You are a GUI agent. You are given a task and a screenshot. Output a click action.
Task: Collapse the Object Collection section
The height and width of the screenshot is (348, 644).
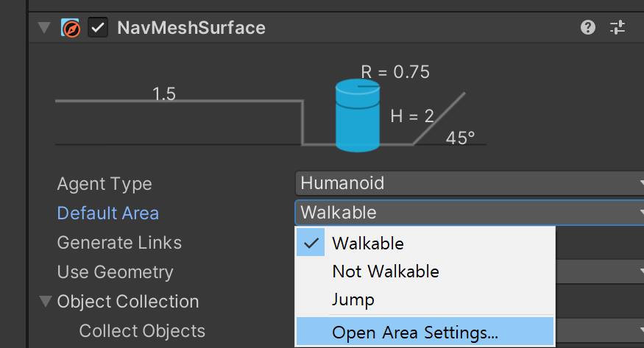click(46, 301)
